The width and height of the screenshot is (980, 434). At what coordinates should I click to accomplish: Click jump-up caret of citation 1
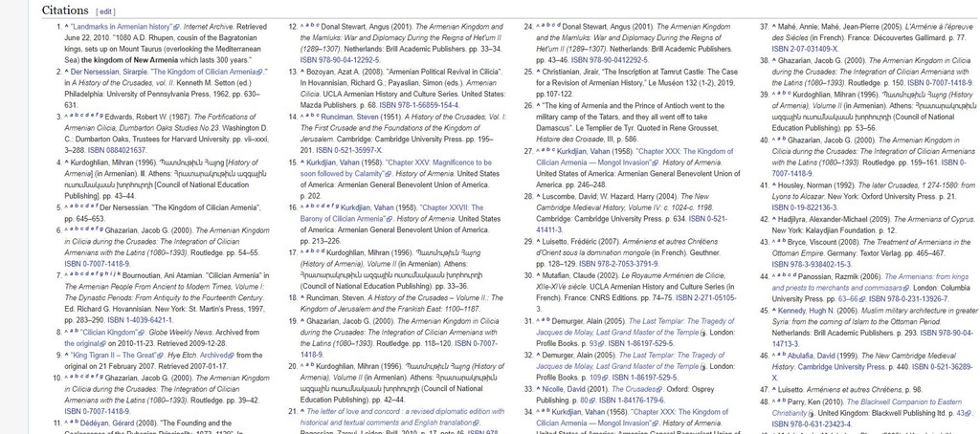[x=67, y=26]
